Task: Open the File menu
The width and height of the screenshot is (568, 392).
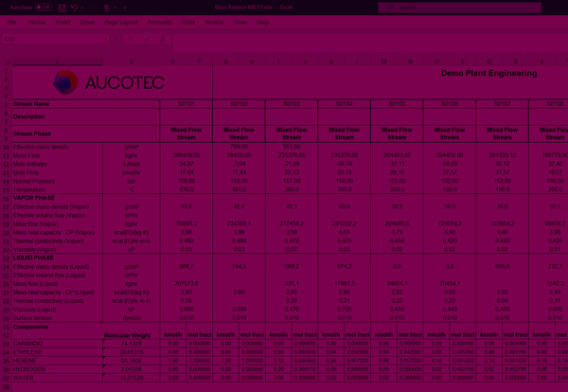Action: (x=11, y=22)
